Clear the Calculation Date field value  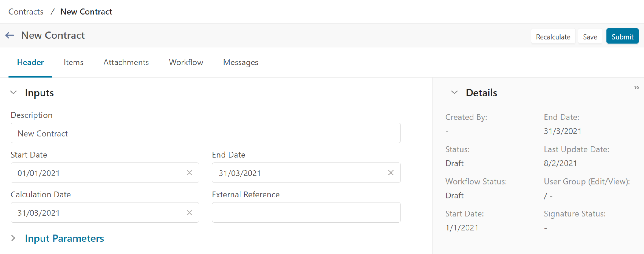189,213
